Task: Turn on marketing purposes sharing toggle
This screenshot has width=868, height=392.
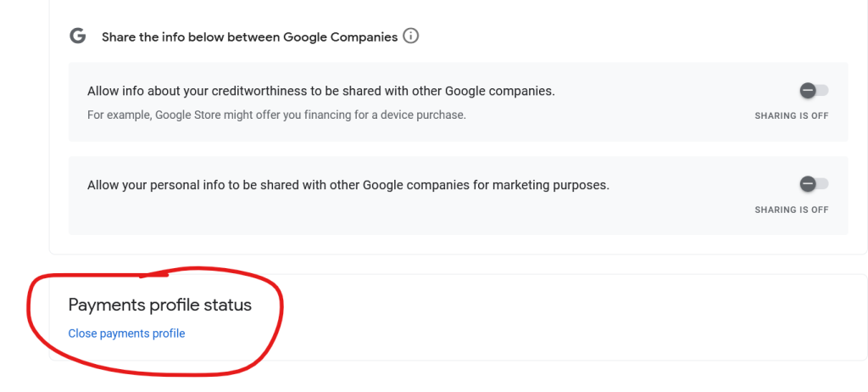Action: tap(813, 184)
